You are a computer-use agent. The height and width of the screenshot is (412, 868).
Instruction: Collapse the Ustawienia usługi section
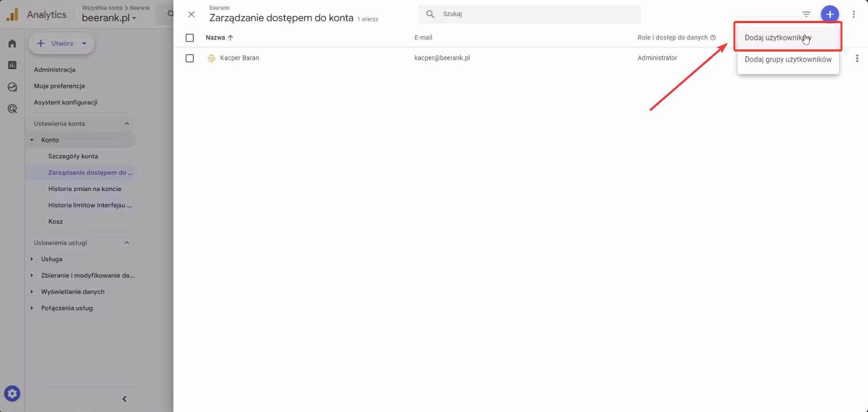click(x=127, y=243)
